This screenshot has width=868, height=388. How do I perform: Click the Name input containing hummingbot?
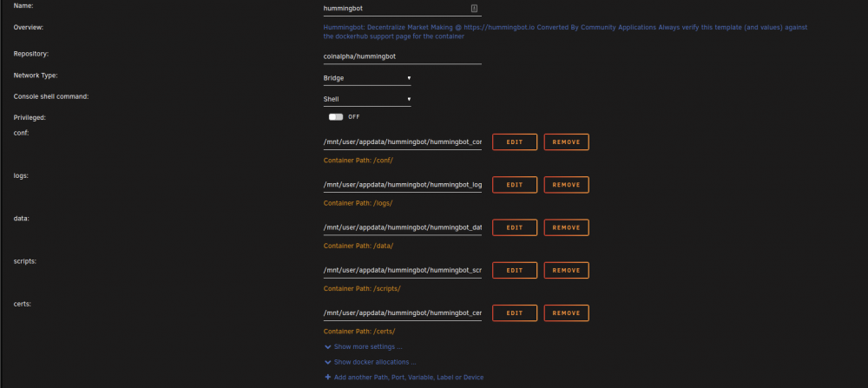pos(403,9)
